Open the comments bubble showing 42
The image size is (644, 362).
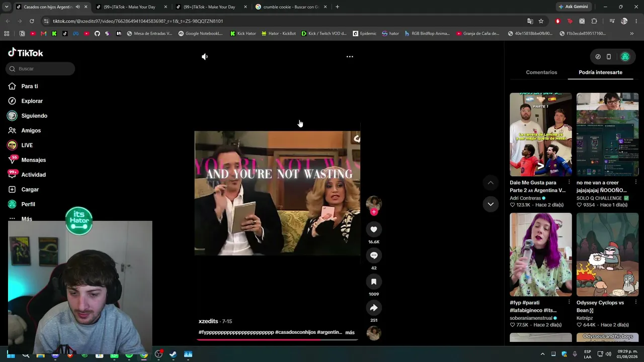(x=374, y=255)
